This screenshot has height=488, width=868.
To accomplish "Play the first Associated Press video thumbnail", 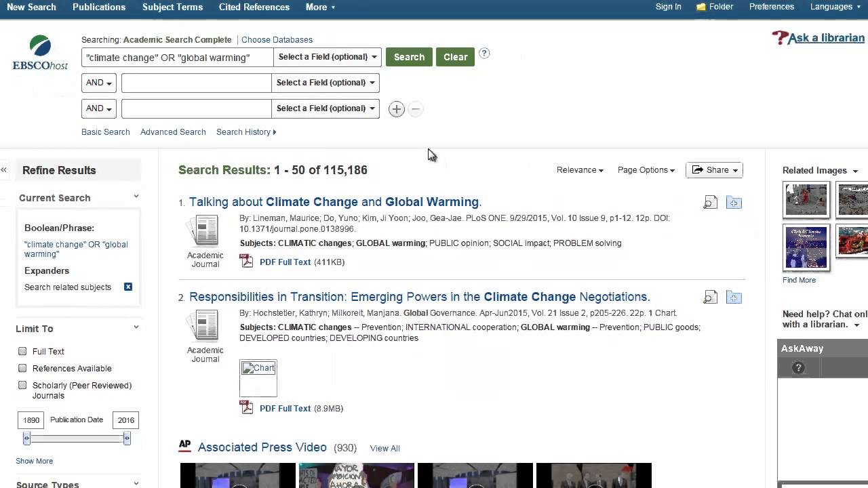I will click(238, 475).
